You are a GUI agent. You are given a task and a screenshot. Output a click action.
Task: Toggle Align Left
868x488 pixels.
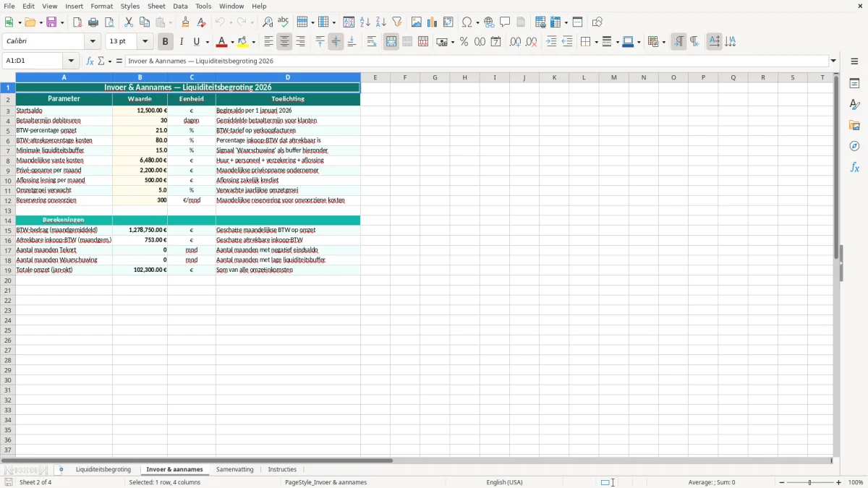[269, 42]
